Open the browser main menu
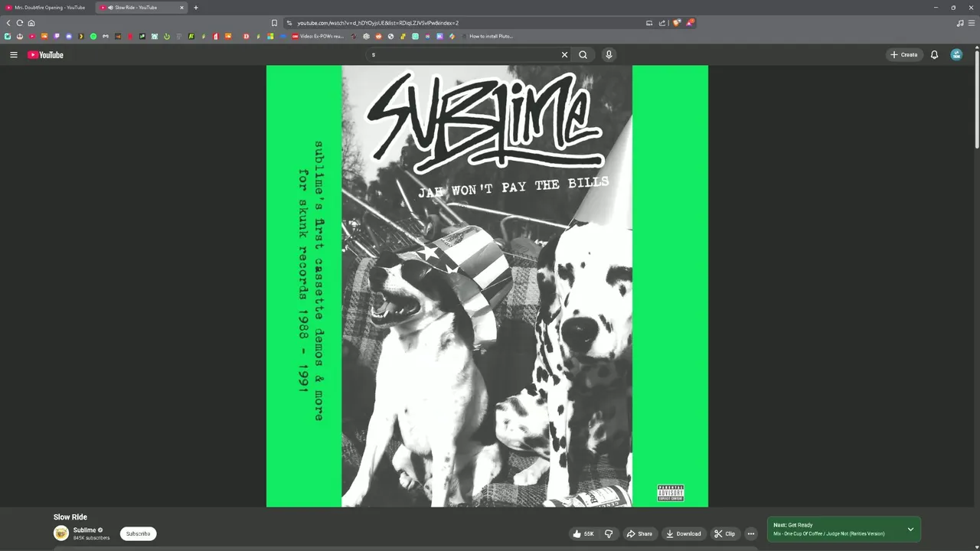This screenshot has width=980, height=551. coord(972,23)
